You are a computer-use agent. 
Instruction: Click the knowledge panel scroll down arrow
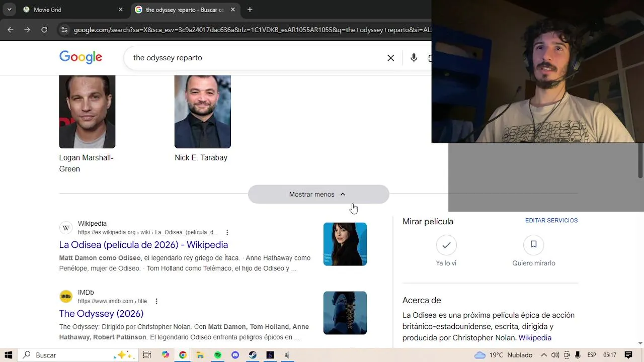[640, 343]
